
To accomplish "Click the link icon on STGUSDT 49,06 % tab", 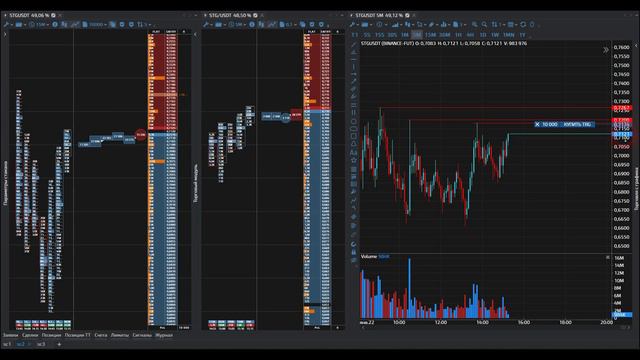I will tap(53, 15).
